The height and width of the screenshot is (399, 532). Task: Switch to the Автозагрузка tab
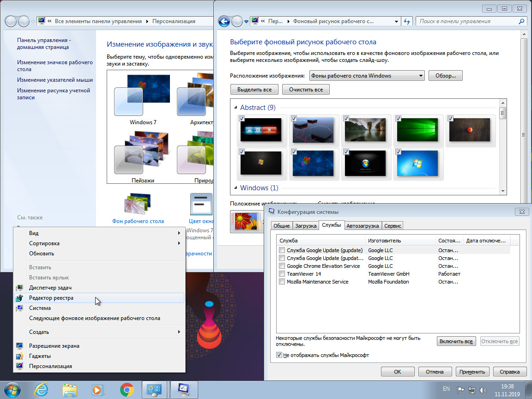point(363,225)
